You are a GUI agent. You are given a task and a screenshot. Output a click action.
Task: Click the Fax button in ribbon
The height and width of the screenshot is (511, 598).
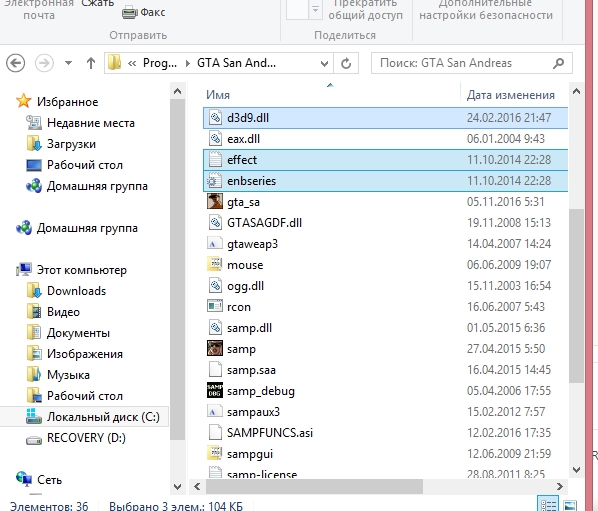tap(144, 13)
